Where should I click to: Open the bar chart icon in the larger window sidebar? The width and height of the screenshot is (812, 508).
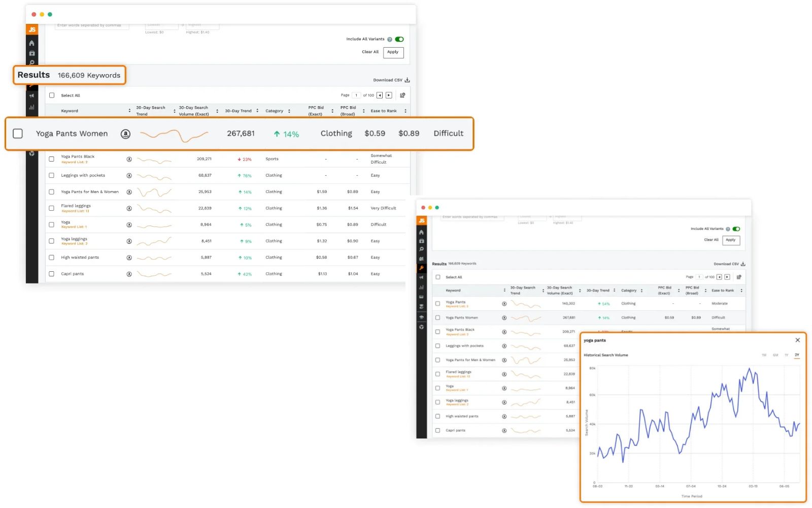(32, 107)
